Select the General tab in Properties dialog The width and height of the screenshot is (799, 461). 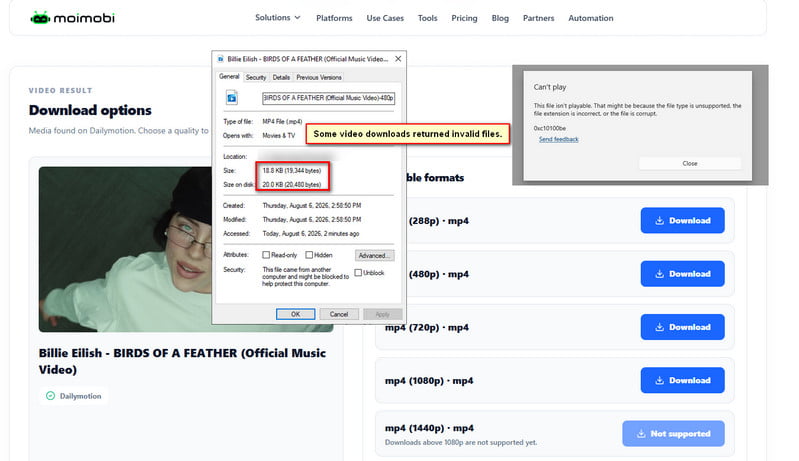tap(229, 76)
